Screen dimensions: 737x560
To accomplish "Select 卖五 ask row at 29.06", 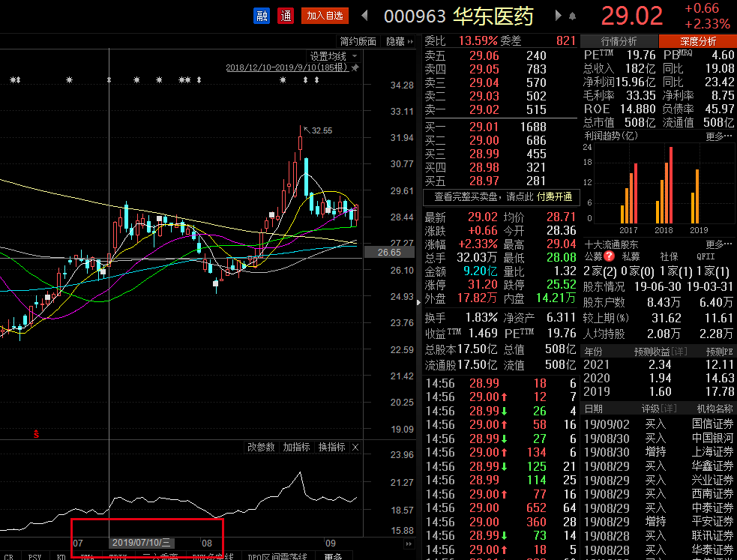I will [500, 55].
